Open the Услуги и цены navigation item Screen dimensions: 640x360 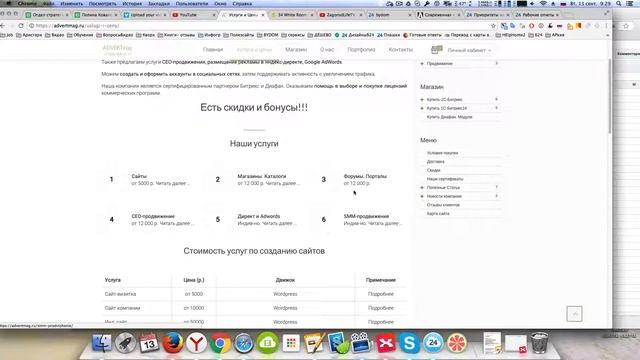254,49
